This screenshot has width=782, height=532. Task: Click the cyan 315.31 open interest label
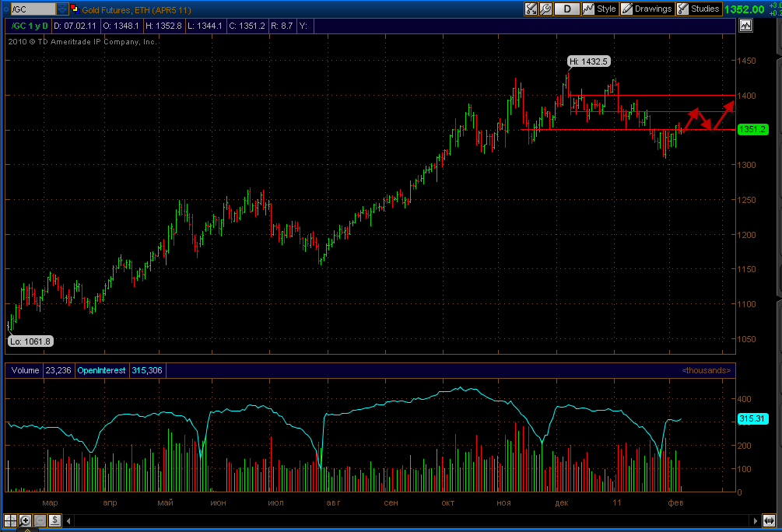pos(752,418)
